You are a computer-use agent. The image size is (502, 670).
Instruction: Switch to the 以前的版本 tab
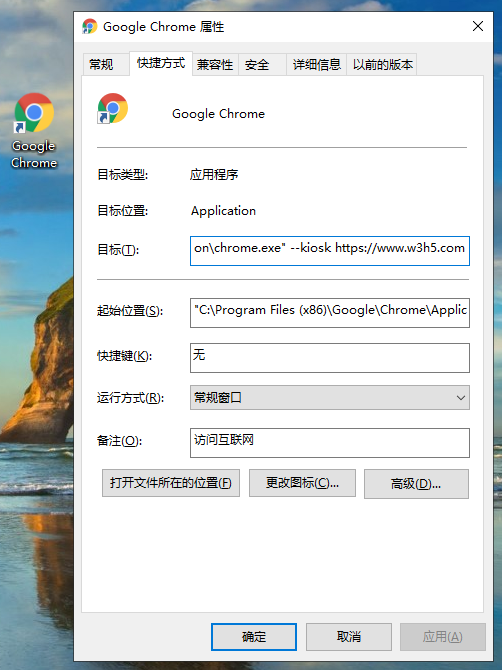[x=382, y=65]
